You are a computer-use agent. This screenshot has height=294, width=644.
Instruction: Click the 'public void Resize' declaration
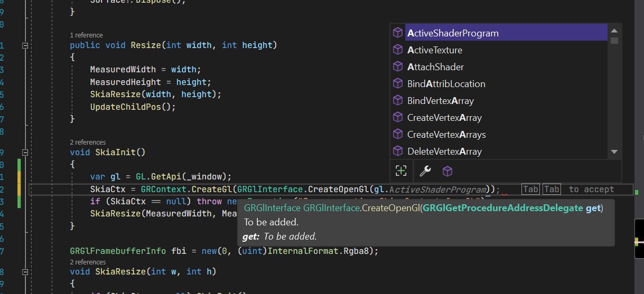[173, 45]
